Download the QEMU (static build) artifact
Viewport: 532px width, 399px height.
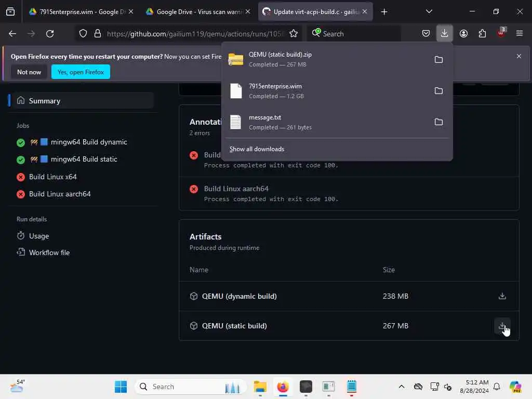pos(502,326)
